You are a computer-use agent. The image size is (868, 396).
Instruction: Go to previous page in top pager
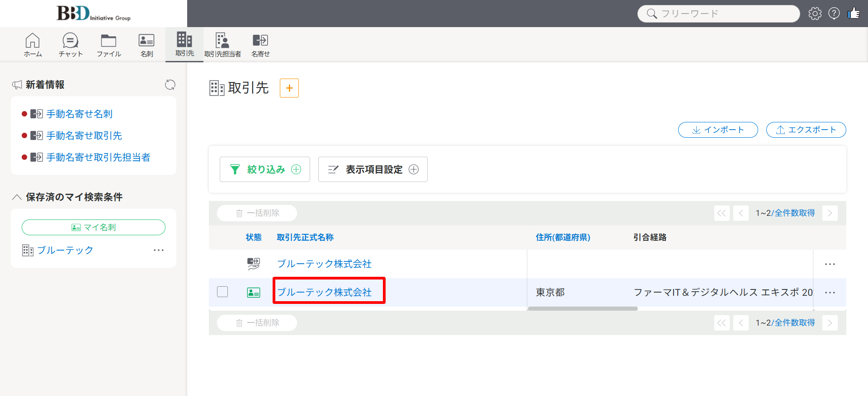tap(741, 213)
